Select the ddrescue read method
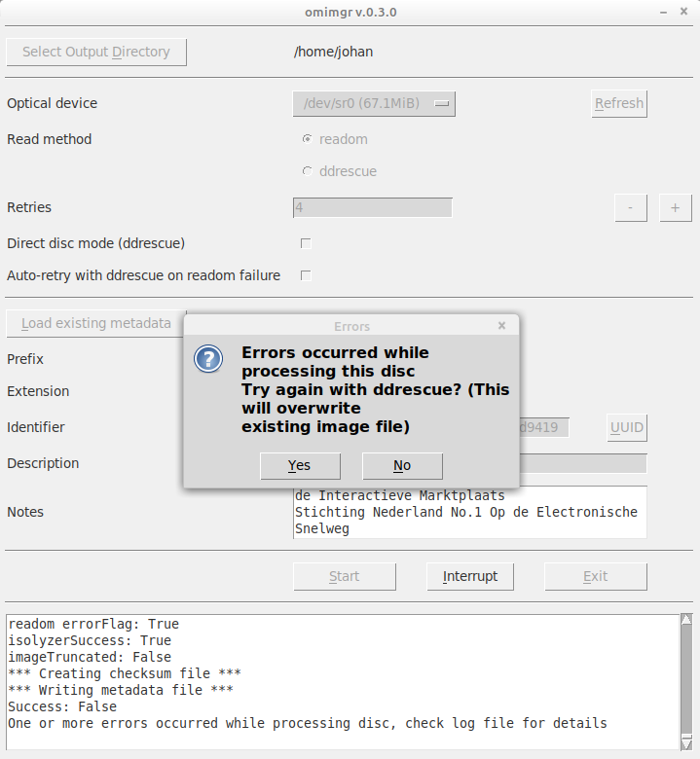Viewport: 700px width, 759px height. point(308,171)
